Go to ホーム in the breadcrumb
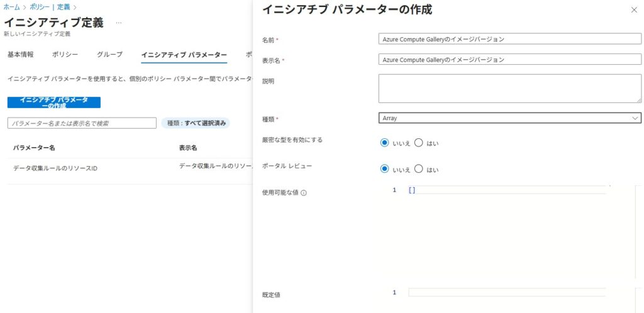The height and width of the screenshot is (313, 644). (11, 6)
